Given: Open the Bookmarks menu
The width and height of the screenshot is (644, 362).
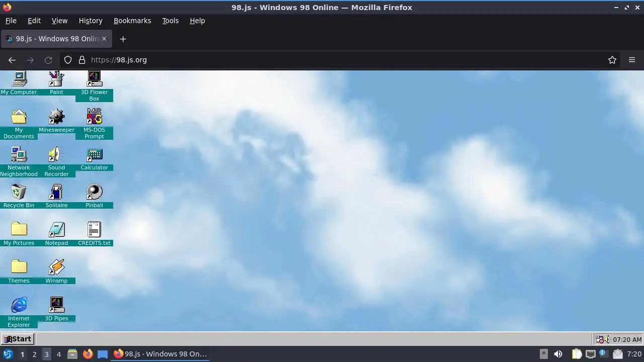Looking at the screenshot, I should coord(132,21).
